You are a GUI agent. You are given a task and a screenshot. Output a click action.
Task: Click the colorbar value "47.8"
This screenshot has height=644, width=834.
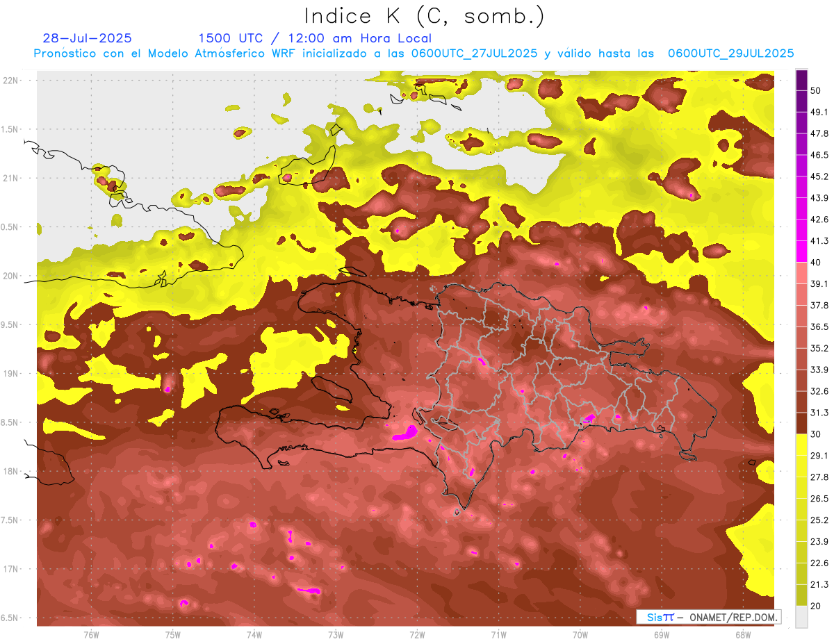[x=819, y=134]
